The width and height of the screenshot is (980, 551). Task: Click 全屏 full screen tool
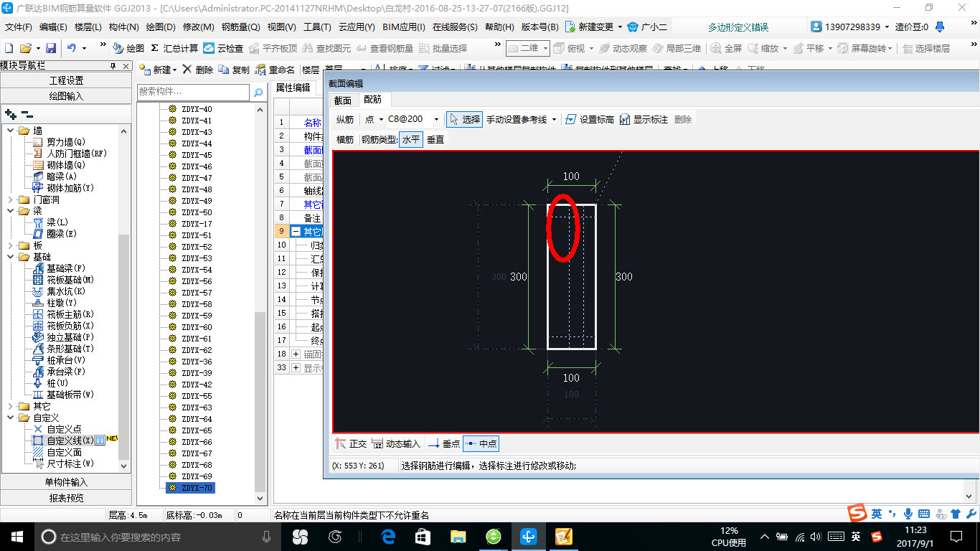click(726, 48)
